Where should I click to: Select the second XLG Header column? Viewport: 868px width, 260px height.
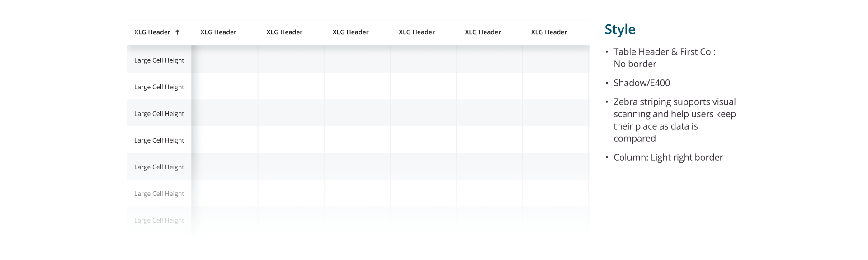(218, 32)
